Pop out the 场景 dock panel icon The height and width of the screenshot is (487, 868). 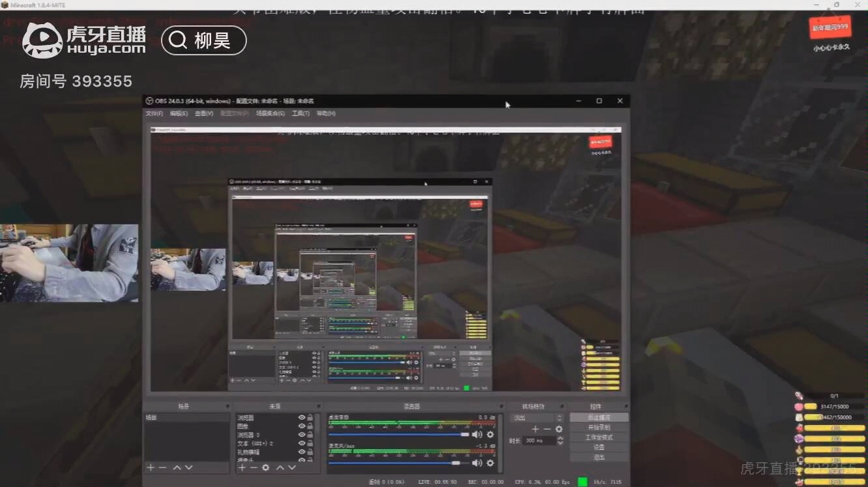coord(227,406)
